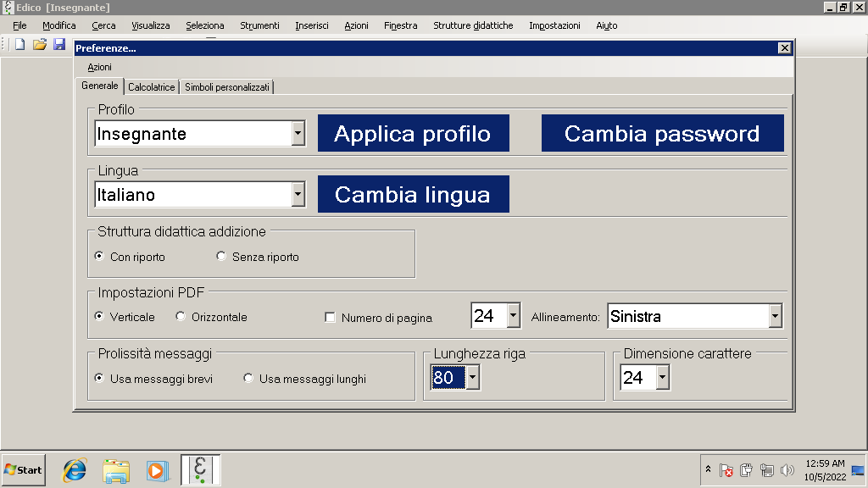Open the Aiuto menu
Screen dimensions: 868x488
click(x=607, y=25)
